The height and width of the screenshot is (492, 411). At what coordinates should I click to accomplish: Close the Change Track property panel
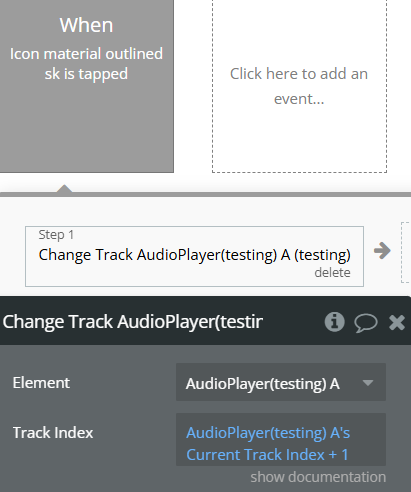397,322
